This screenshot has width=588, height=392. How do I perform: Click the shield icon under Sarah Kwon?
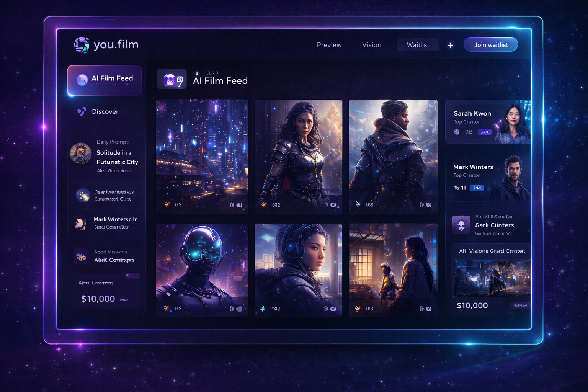[457, 132]
